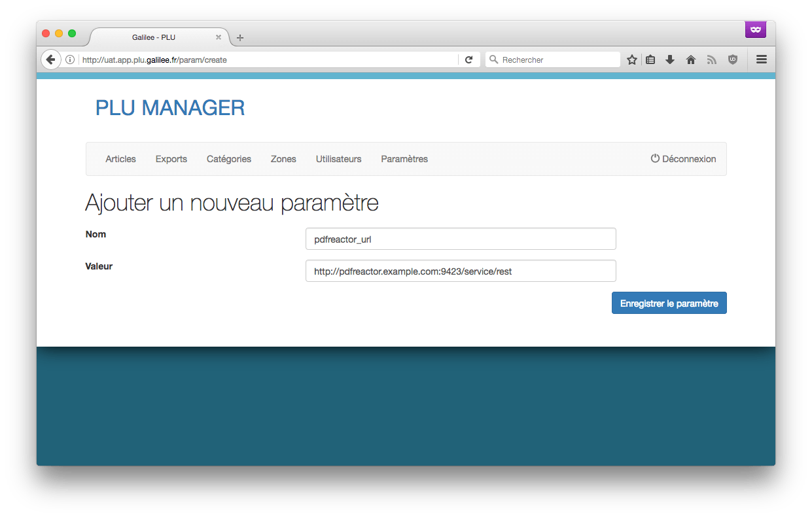Open the bookmarks list icon

click(650, 60)
